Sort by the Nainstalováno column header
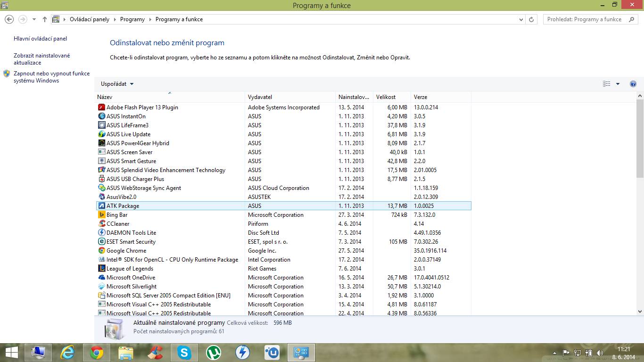The width and height of the screenshot is (644, 362). tap(354, 97)
